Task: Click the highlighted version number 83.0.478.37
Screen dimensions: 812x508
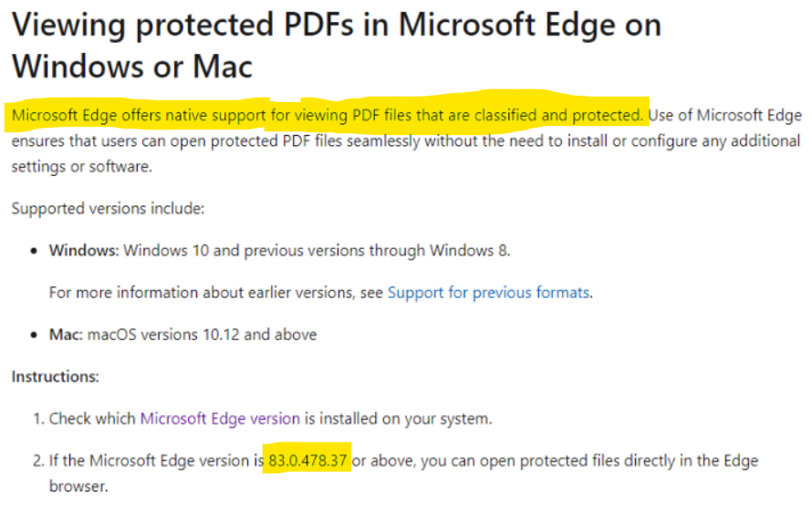Action: [x=307, y=461]
